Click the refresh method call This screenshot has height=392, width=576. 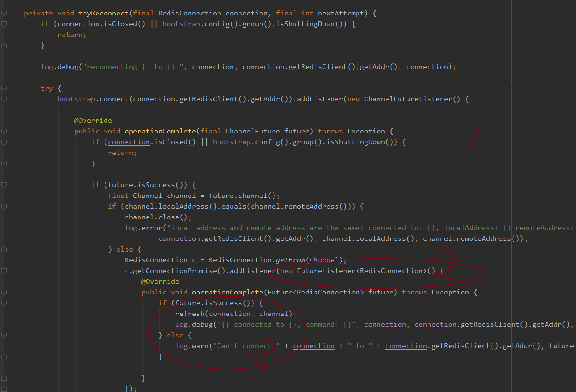click(x=190, y=314)
